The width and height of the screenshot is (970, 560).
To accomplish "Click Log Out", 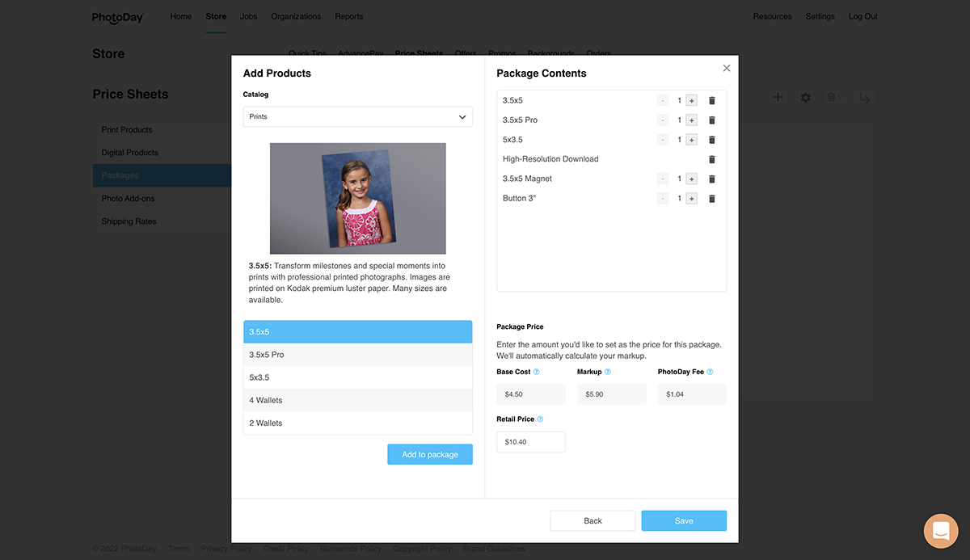I will coord(863,16).
